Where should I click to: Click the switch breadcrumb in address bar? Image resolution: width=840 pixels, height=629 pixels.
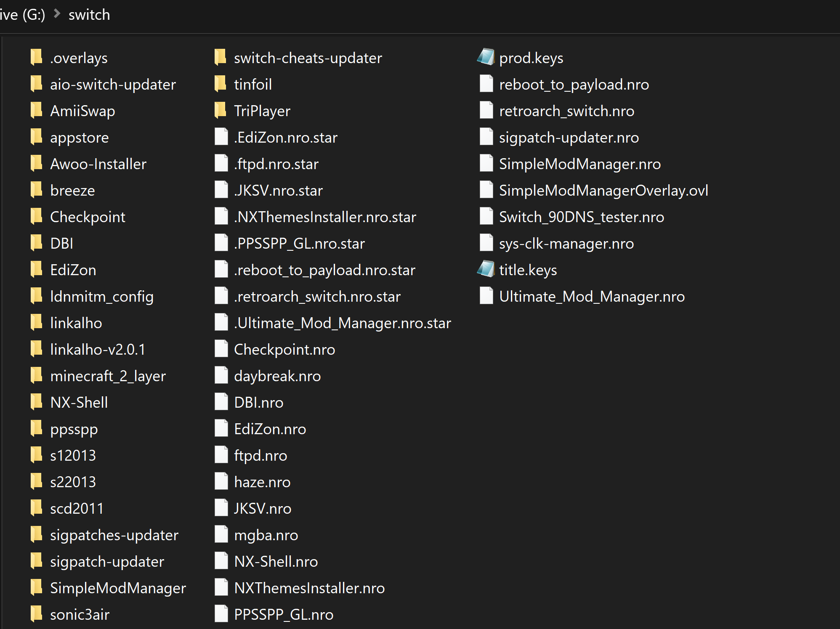tap(89, 15)
